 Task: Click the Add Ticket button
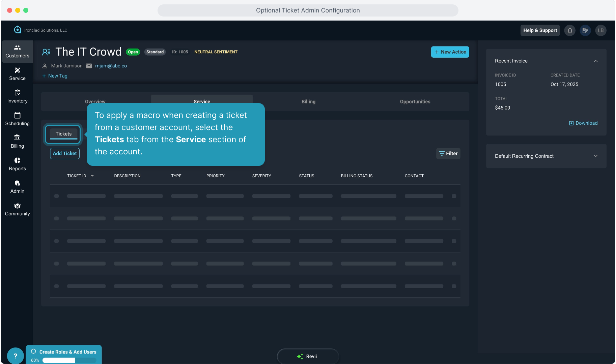(65, 153)
